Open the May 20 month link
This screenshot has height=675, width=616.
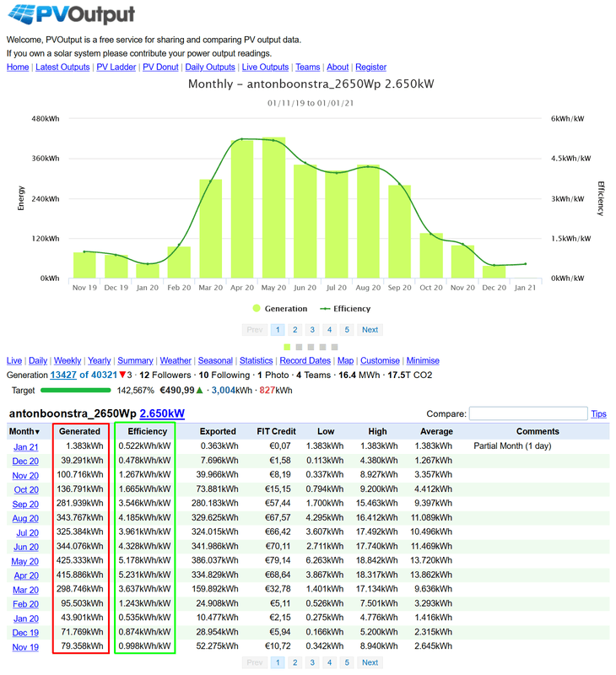[x=25, y=562]
